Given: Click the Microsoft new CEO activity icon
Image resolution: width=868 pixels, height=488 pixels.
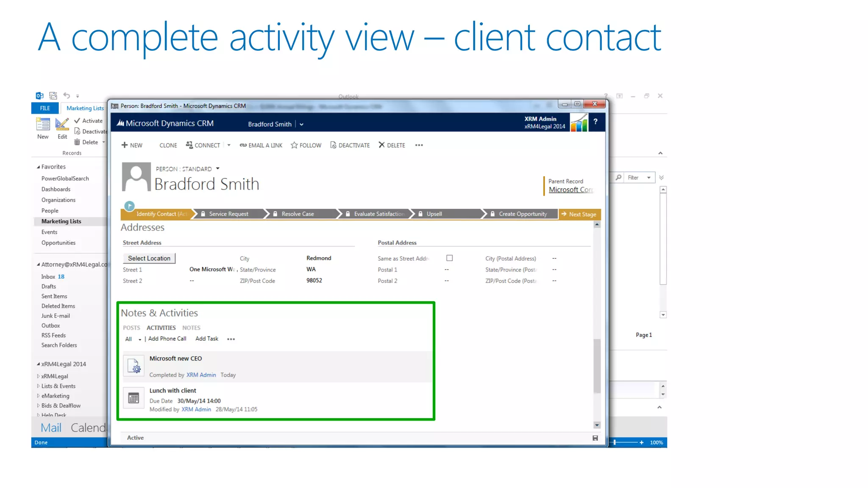Looking at the screenshot, I should coord(134,366).
